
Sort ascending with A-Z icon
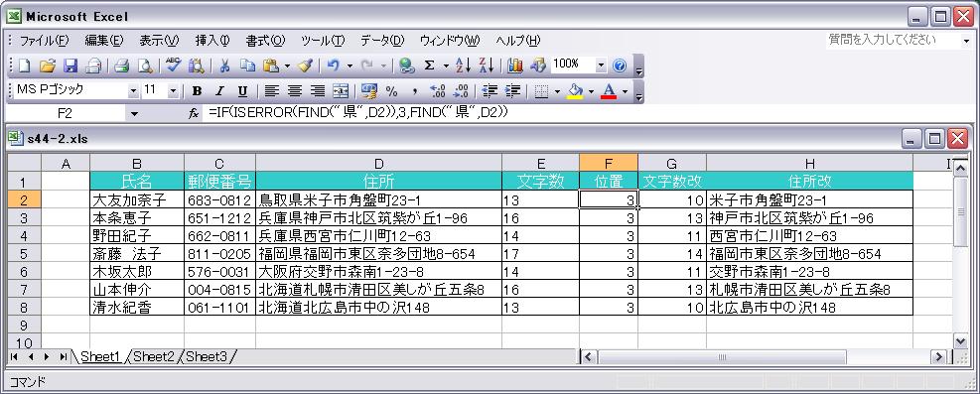pyautogui.click(x=463, y=65)
